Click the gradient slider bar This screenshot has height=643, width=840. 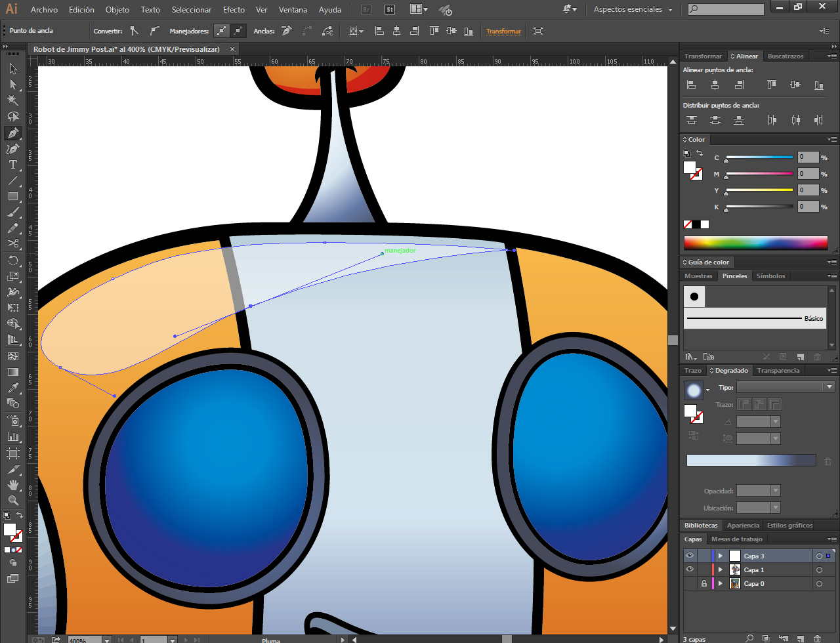tap(751, 461)
